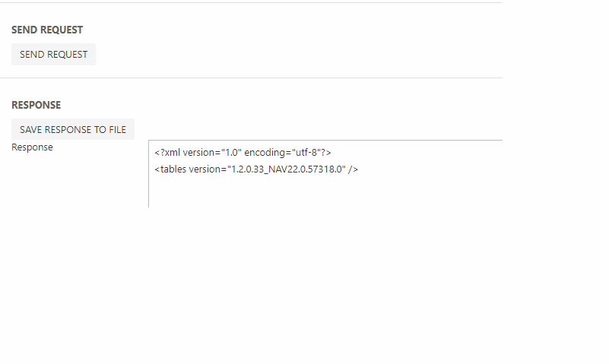
Task: Place cursor after the closing "/>"
Action: [359, 169]
